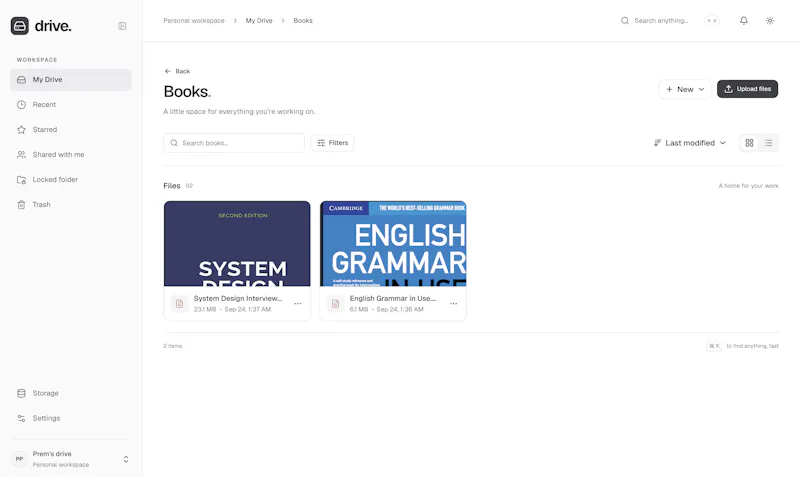Open the Trash

point(71,205)
